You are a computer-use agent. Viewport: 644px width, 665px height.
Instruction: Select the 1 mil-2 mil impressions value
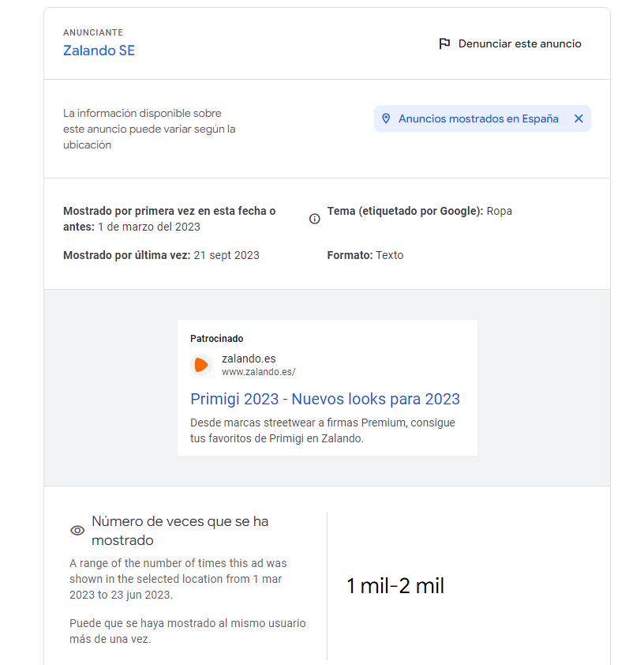click(x=394, y=586)
